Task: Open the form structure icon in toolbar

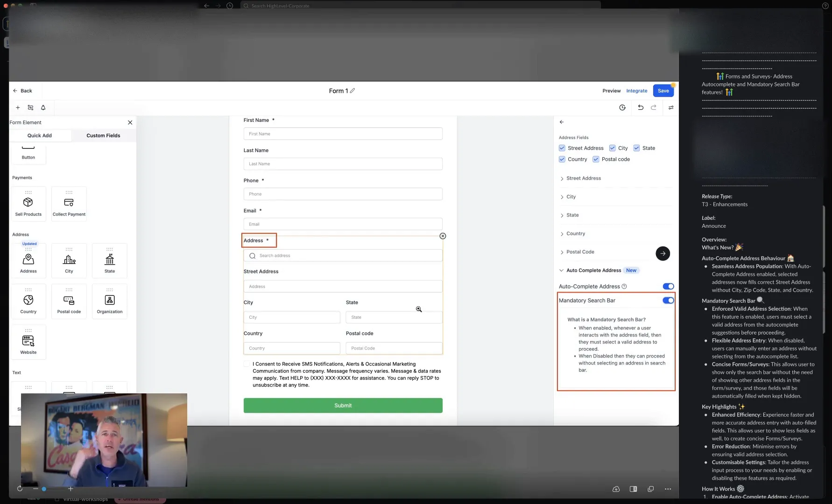Action: click(x=30, y=107)
